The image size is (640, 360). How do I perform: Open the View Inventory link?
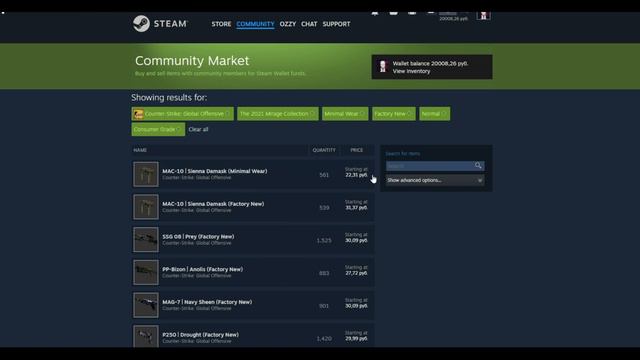[x=411, y=71]
